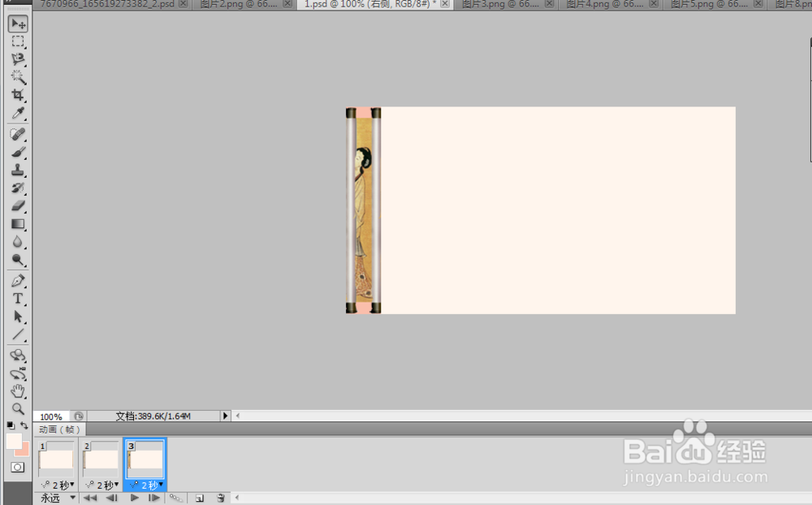Select the Zoom tool
812x505 pixels.
click(18, 408)
